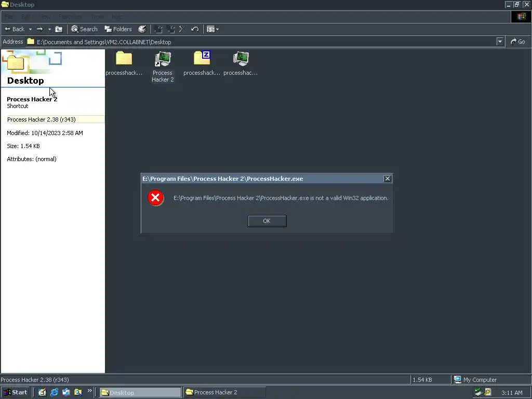This screenshot has height=399, width=532.
Task: Click the "Process Hacker 2.38 (r343)" description in left panel
Action: point(42,119)
